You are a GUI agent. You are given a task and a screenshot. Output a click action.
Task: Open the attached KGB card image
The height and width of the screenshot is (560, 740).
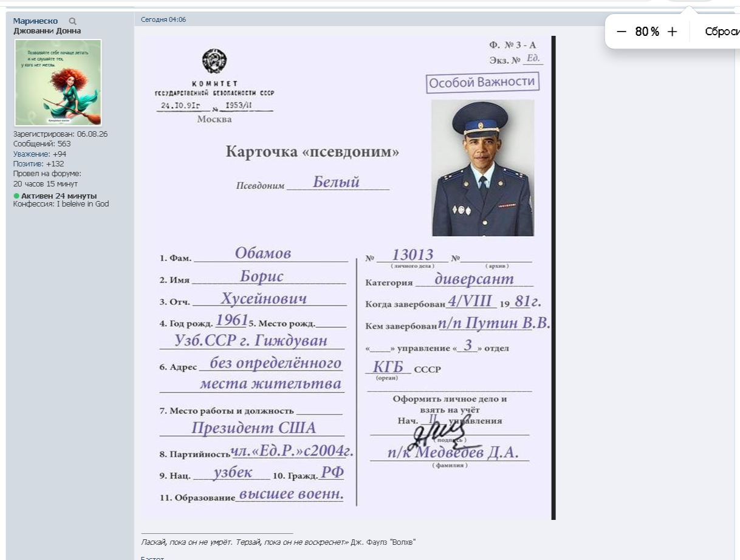click(348, 278)
